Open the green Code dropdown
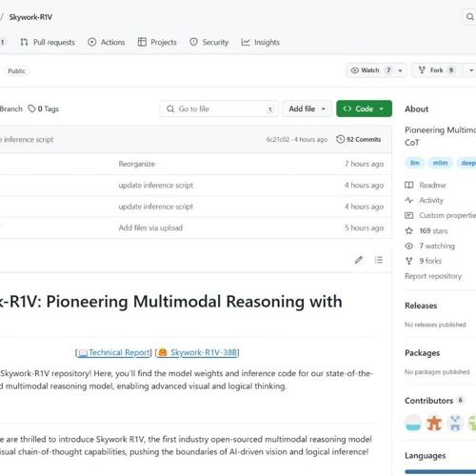The height and width of the screenshot is (476, 476). point(364,109)
